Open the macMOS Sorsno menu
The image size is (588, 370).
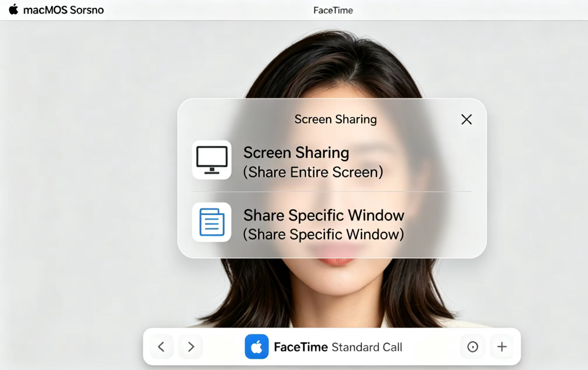[63, 10]
